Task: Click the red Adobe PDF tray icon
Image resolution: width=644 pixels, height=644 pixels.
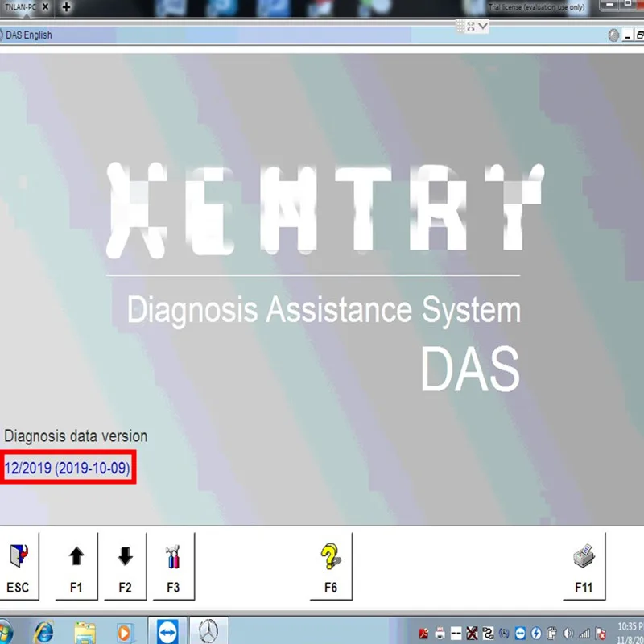Action: [x=423, y=634]
